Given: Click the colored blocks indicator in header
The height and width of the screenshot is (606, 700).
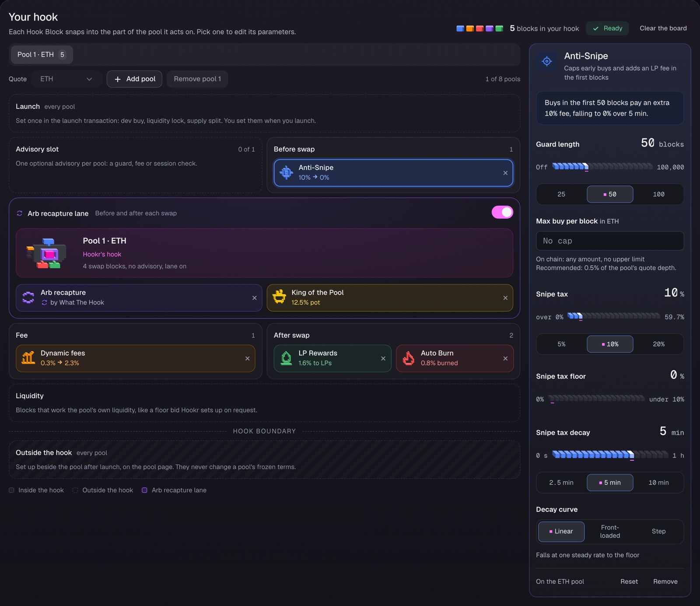Looking at the screenshot, I should pyautogui.click(x=479, y=28).
